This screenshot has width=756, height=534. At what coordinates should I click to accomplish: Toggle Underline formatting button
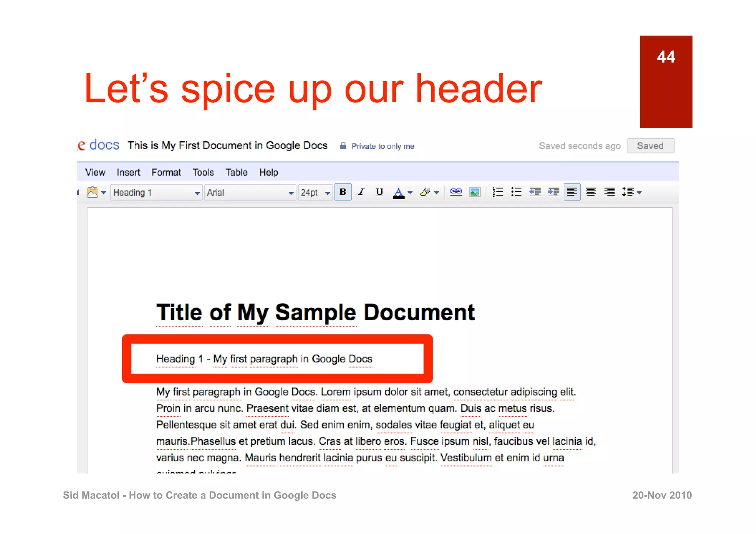(x=379, y=192)
